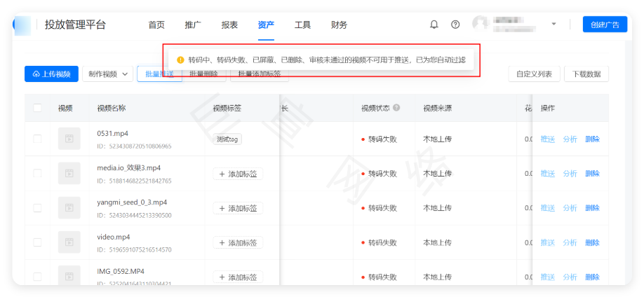This screenshot has height=297, width=644.
Task: Click 推送 for IMG_0592.MP4
Action: pos(548,277)
